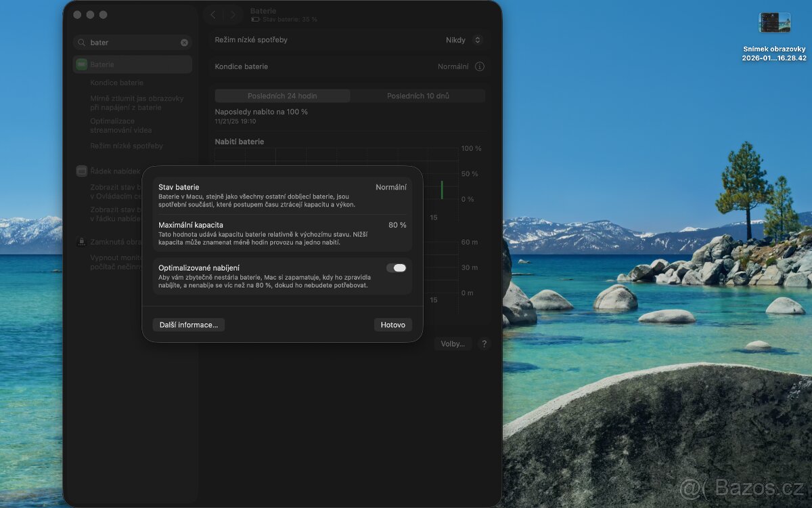The image size is (812, 508).
Task: Switch to the Posledních 24 hodin tab
Action: pos(282,96)
